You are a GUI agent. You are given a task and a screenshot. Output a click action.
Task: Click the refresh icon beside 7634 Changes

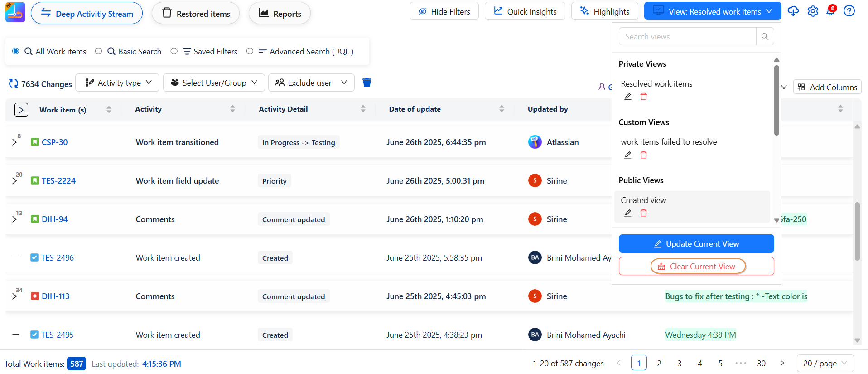tap(14, 84)
